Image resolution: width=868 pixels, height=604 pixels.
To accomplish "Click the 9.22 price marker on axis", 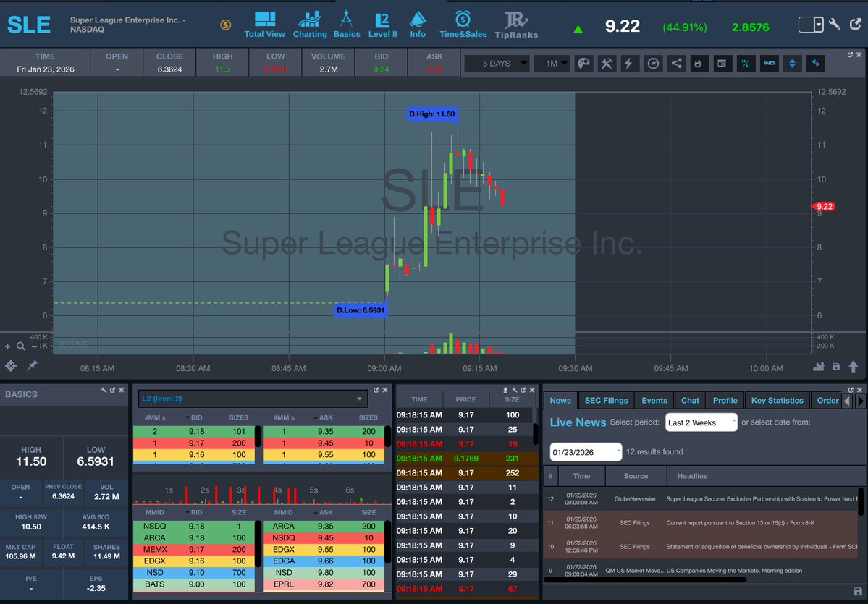I will [x=823, y=206].
